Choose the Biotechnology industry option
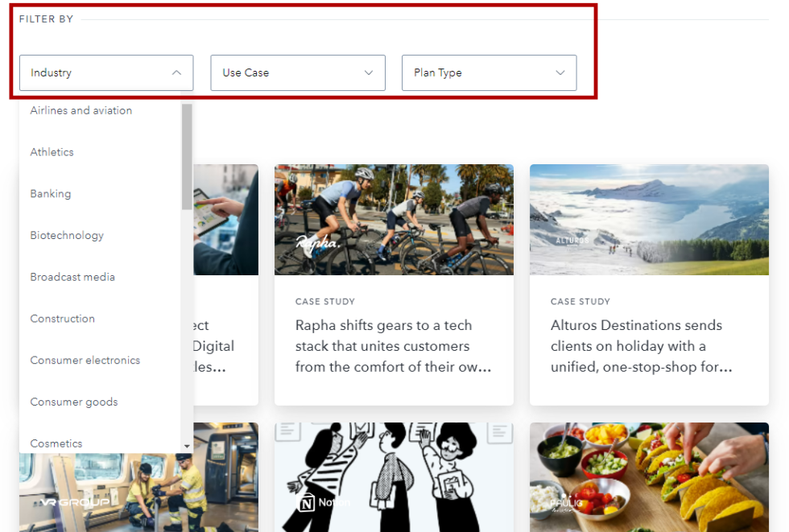This screenshot has width=789, height=532. [67, 235]
